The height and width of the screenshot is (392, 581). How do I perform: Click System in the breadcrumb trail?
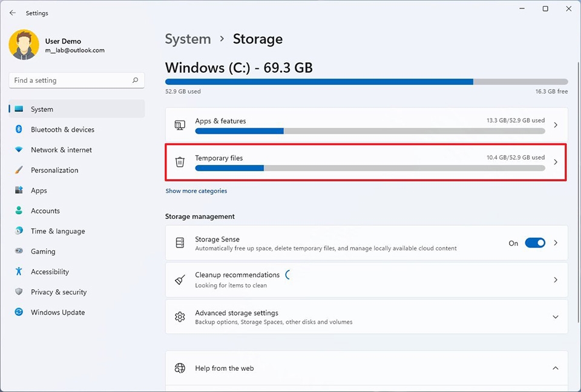(x=188, y=39)
